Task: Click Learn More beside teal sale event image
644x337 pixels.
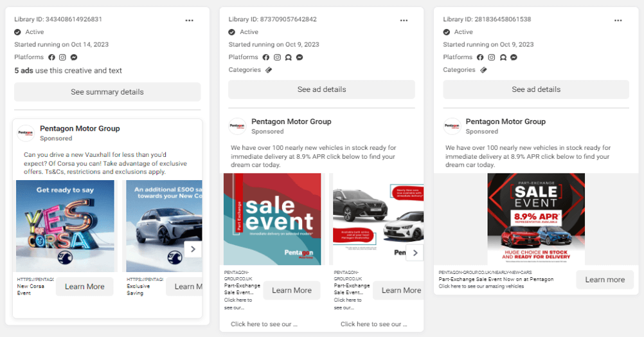Action: point(292,290)
